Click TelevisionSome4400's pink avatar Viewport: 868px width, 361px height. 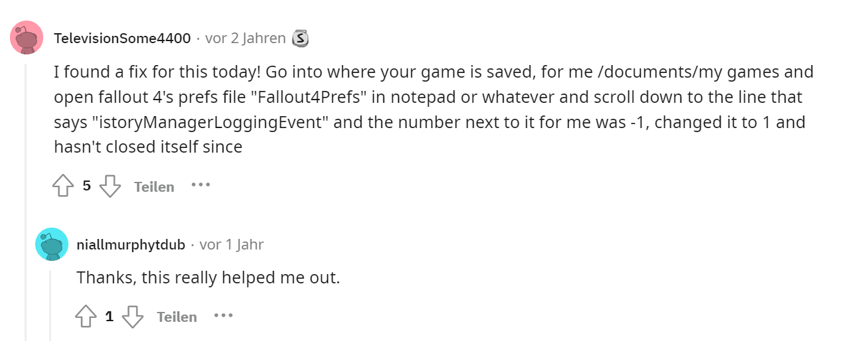point(27,38)
